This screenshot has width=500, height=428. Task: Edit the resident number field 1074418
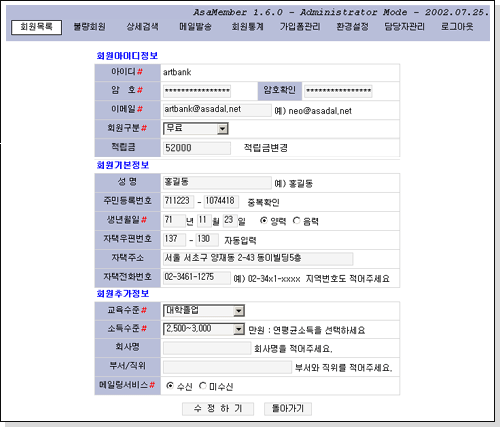pyautogui.click(x=221, y=202)
